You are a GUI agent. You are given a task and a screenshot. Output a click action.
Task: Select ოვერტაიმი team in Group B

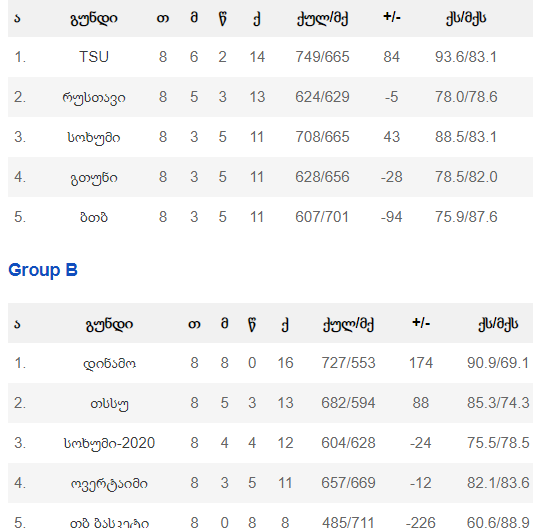click(109, 483)
